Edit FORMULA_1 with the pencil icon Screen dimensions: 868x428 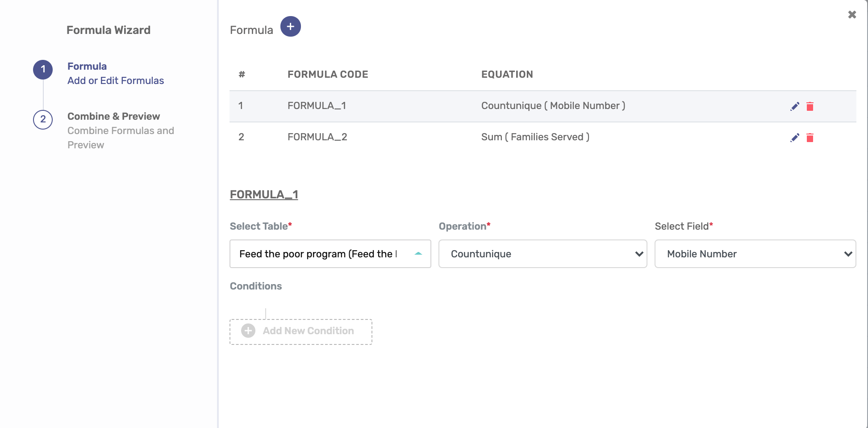(795, 106)
